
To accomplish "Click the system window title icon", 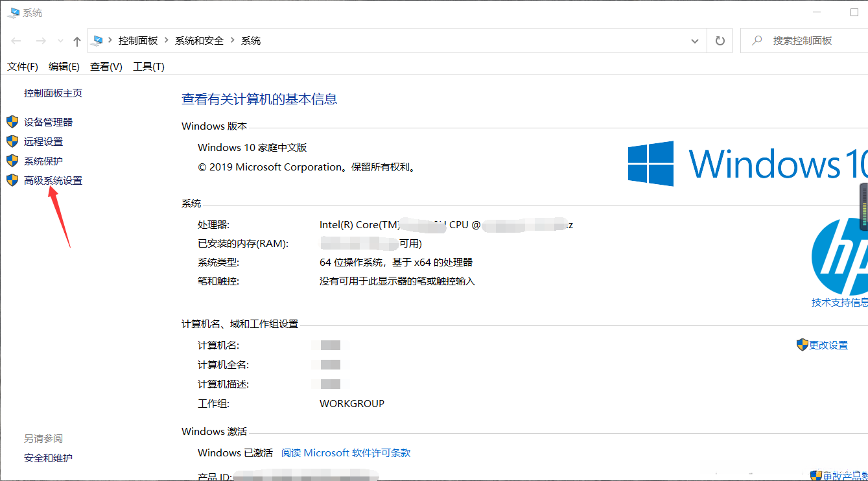I will point(14,12).
